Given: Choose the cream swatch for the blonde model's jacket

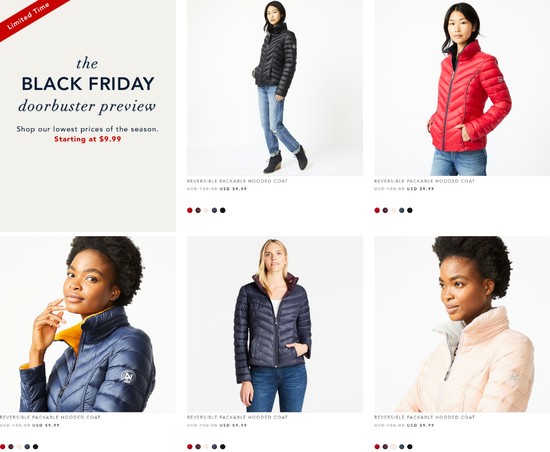Looking at the screenshot, I should tap(206, 447).
